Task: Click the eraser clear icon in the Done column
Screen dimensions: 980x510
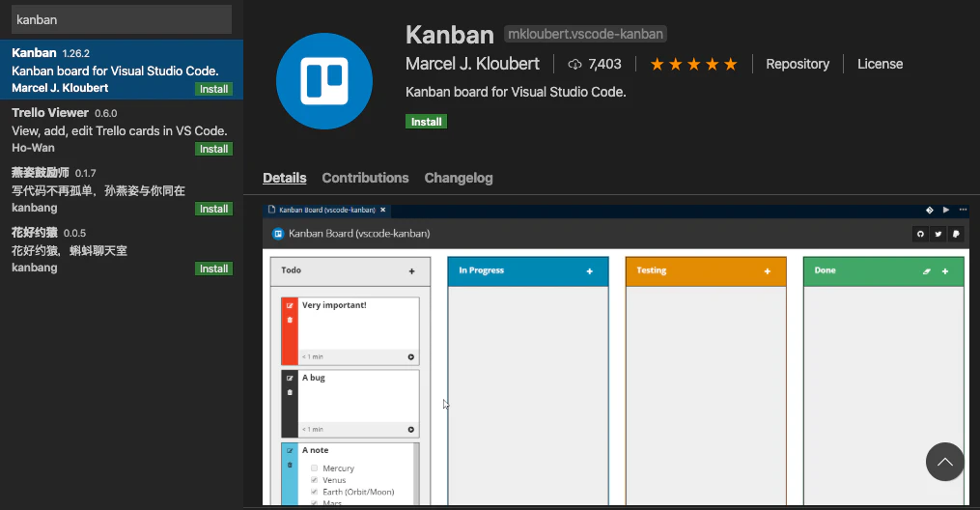Action: click(927, 271)
